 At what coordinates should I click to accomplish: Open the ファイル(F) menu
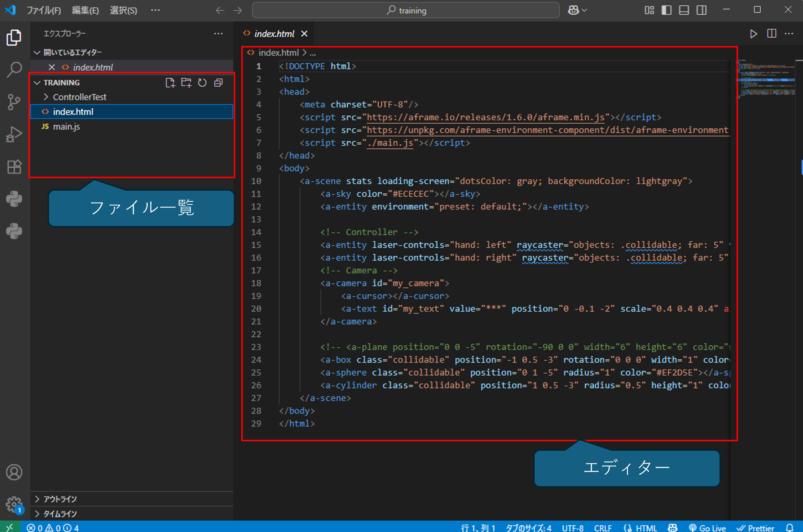pos(44,10)
